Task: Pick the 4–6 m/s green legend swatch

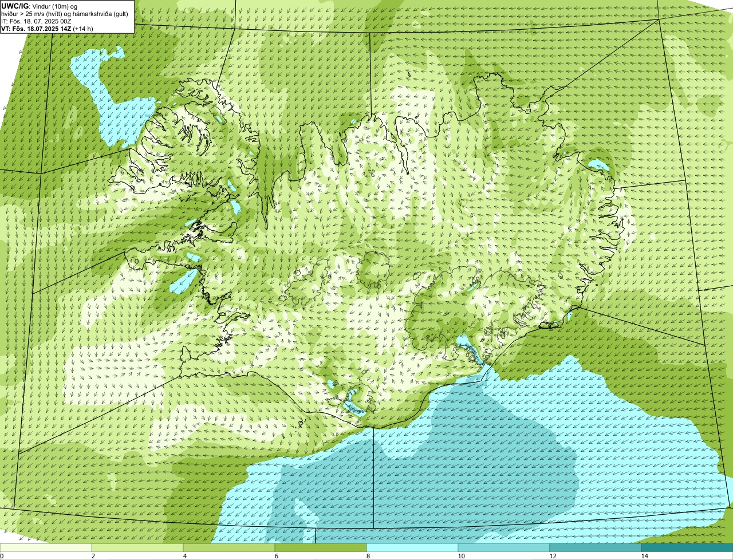Action: tap(229, 547)
